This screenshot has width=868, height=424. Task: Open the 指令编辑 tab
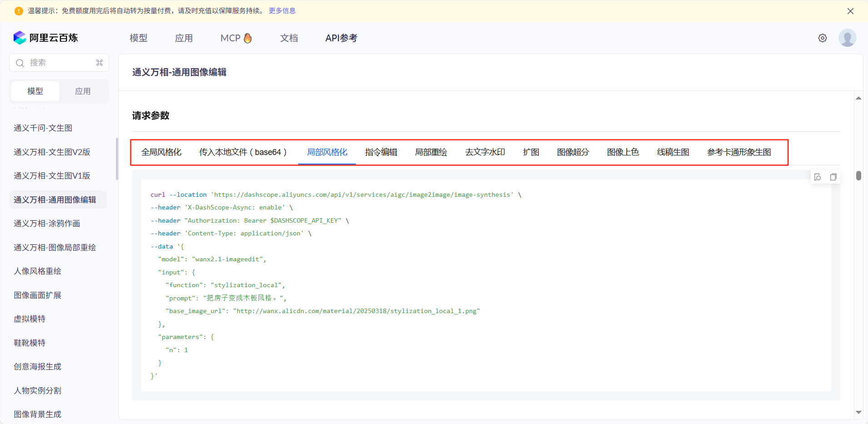(x=381, y=152)
